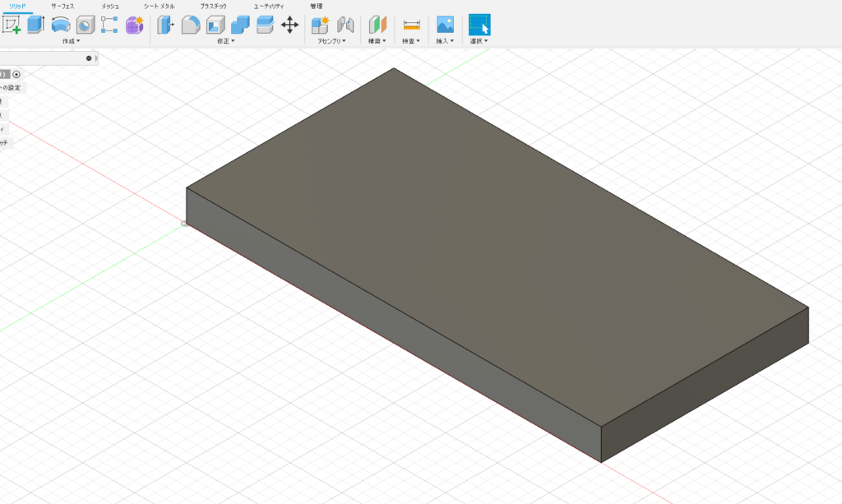Switch to the ソリッド tab

(17, 7)
